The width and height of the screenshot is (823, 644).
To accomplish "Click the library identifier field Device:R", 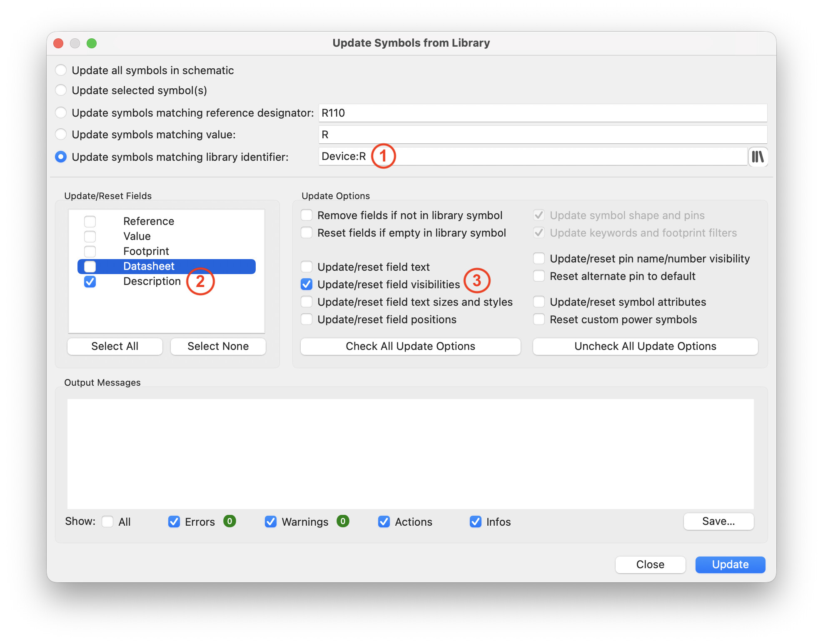I will 533,157.
